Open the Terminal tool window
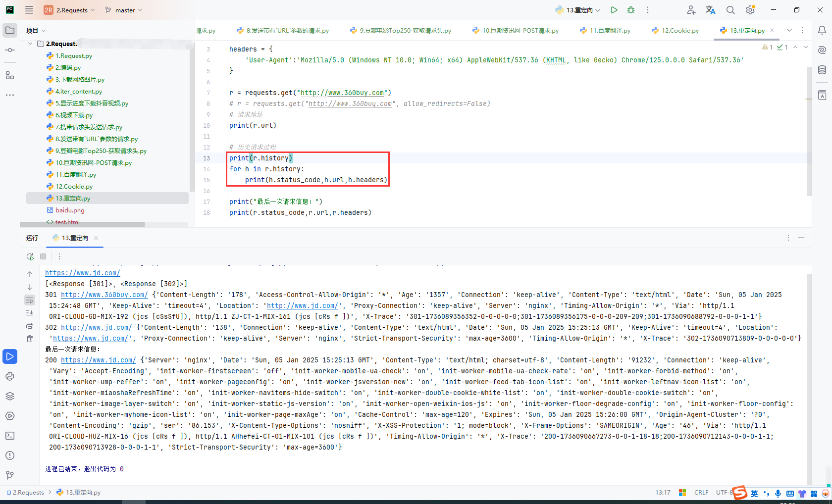The width and height of the screenshot is (832, 504). (x=10, y=436)
